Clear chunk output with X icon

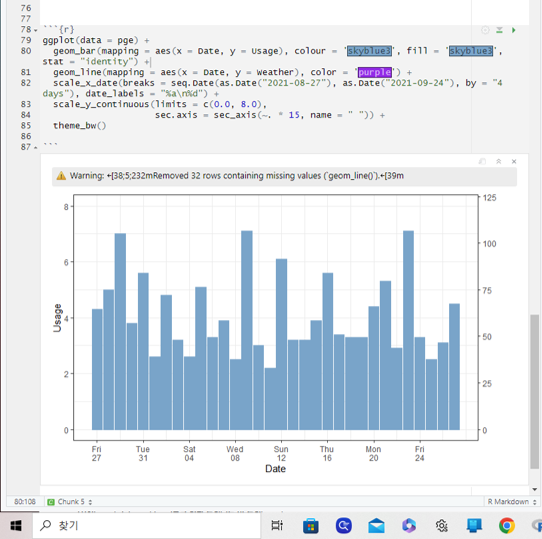514,161
